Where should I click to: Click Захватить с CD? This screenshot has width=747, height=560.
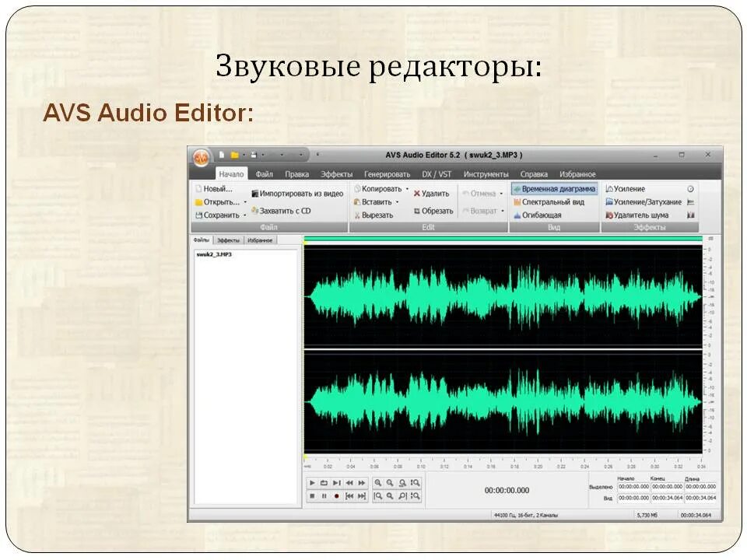281,211
